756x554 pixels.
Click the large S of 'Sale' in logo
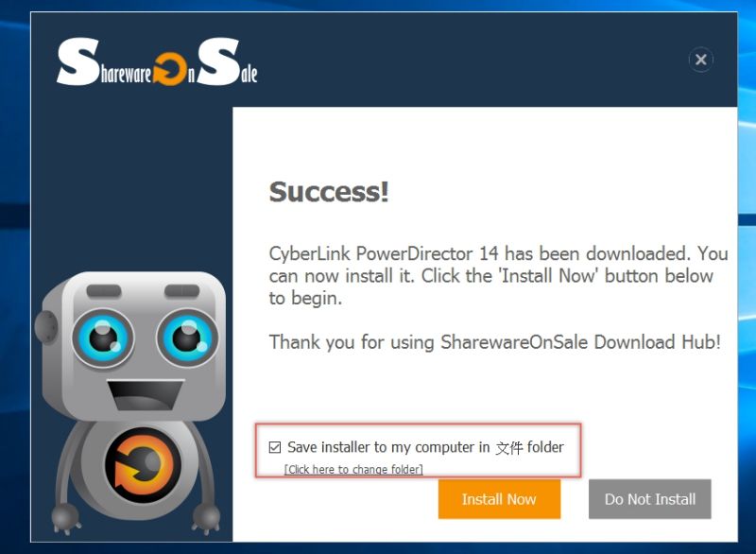[x=219, y=61]
